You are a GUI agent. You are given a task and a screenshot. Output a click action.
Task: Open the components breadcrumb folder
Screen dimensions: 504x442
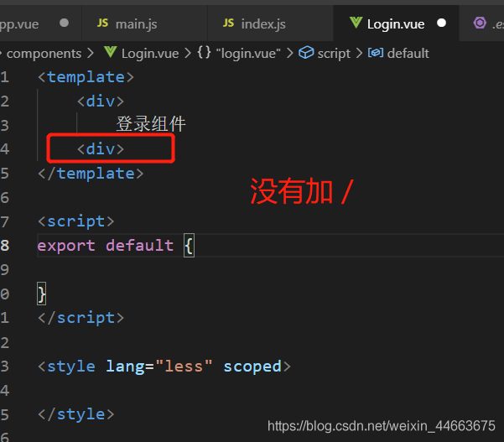coord(44,54)
